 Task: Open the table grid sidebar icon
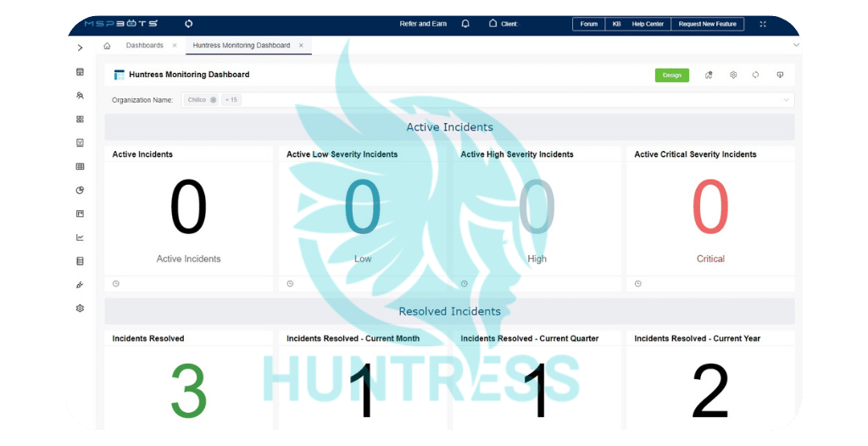click(x=80, y=166)
